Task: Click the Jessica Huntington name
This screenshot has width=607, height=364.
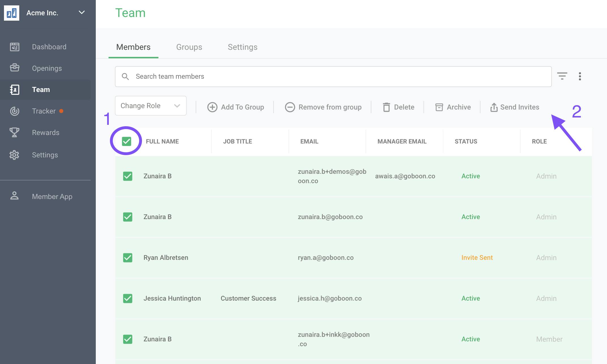Action: 172,298
